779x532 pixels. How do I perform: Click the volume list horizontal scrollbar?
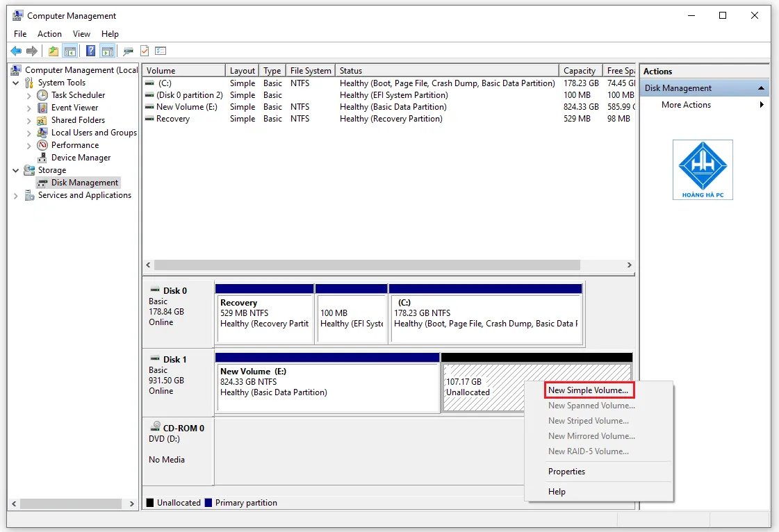click(x=367, y=265)
